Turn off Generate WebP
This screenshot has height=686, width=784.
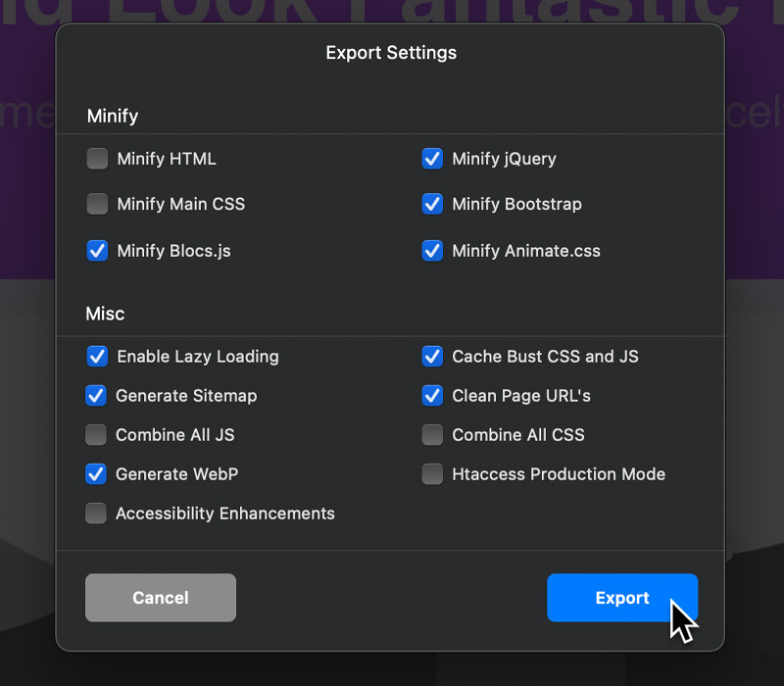[96, 474]
